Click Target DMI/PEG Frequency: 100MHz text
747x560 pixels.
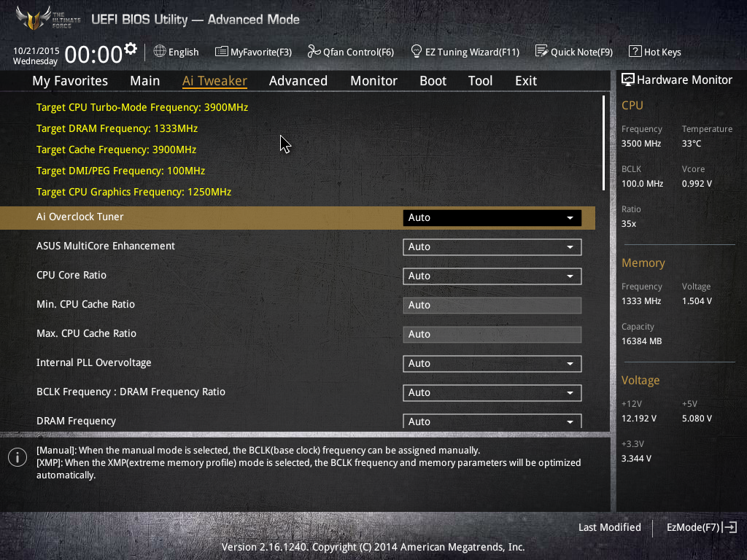(x=120, y=171)
